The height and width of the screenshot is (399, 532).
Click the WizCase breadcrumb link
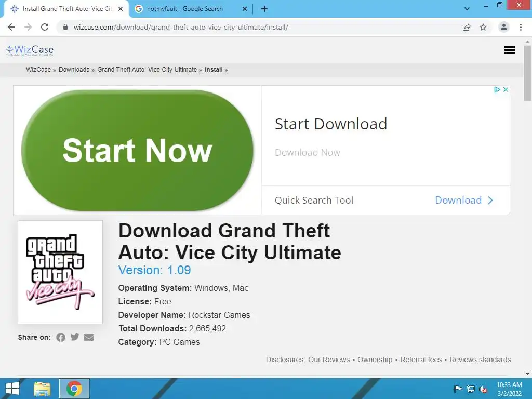point(38,70)
